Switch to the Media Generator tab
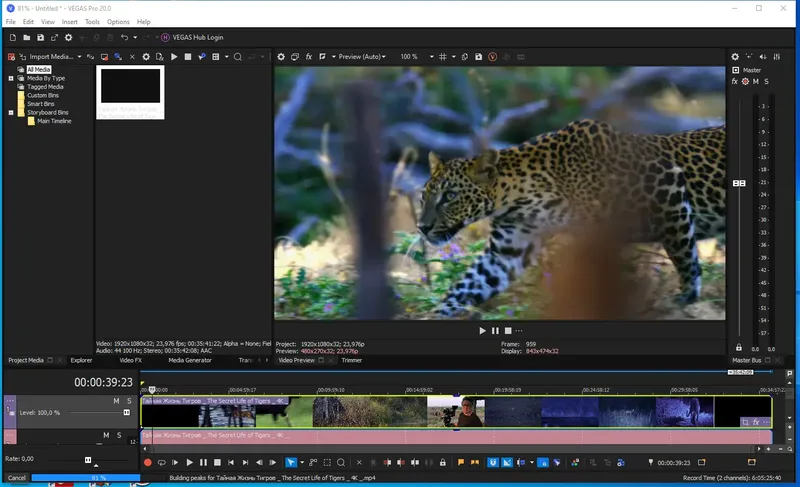This screenshot has width=800, height=487. pos(189,360)
